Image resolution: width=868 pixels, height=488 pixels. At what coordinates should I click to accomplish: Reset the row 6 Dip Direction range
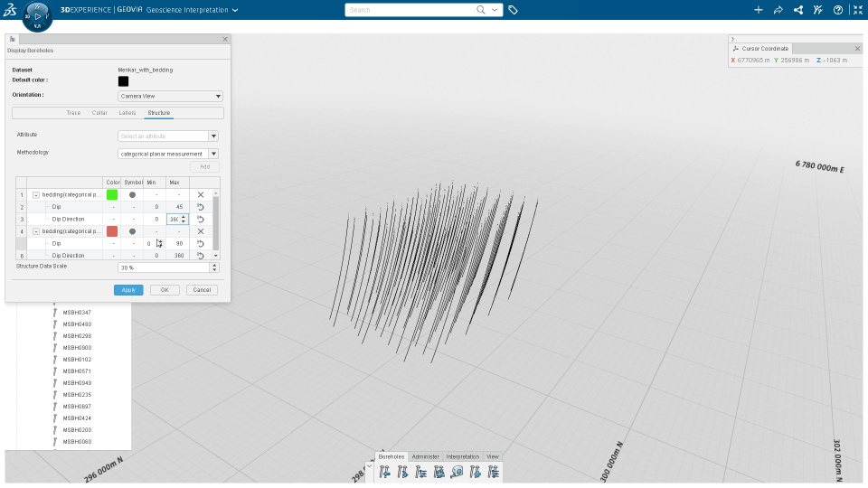click(x=201, y=256)
